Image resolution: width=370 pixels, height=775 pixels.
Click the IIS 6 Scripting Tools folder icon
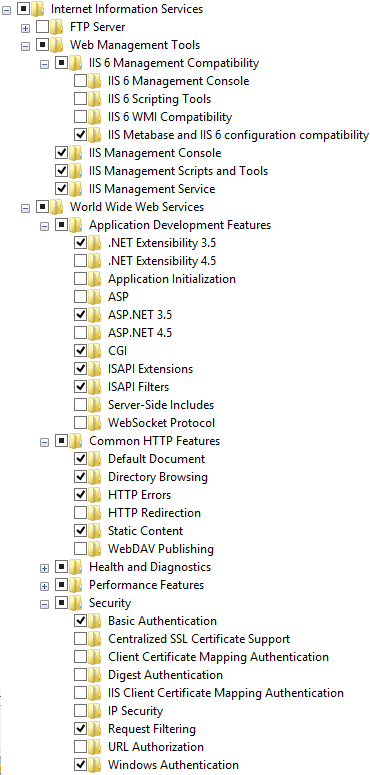pos(95,99)
